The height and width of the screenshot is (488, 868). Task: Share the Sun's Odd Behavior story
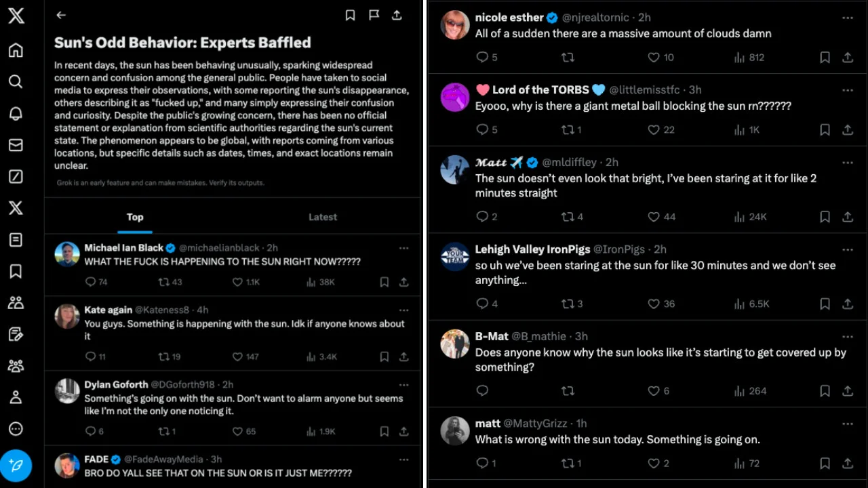pyautogui.click(x=397, y=15)
